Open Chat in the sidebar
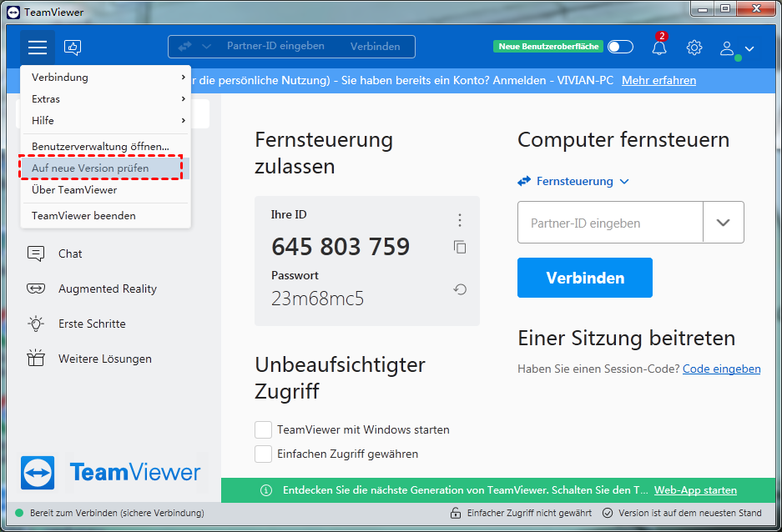Viewport: 782px width, 532px height. tap(70, 253)
